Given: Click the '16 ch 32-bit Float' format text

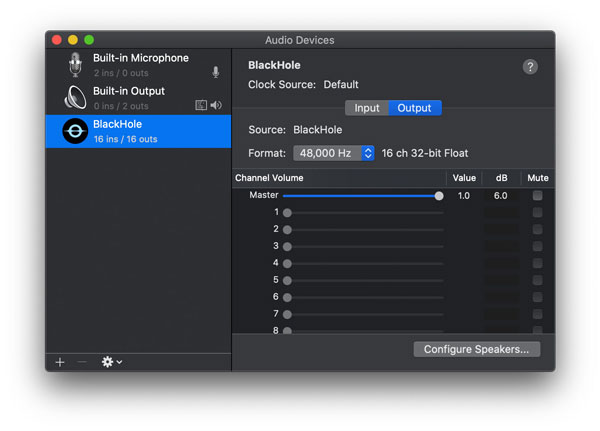Looking at the screenshot, I should point(425,153).
